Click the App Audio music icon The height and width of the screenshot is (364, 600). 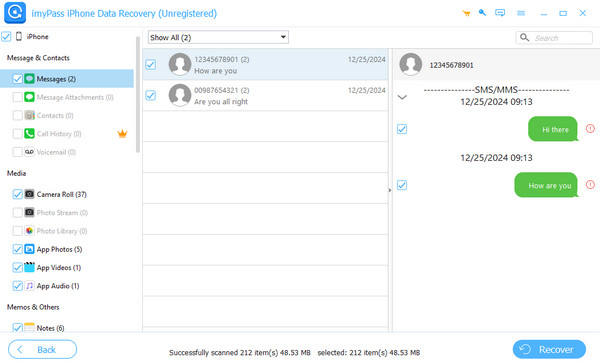[29, 286]
